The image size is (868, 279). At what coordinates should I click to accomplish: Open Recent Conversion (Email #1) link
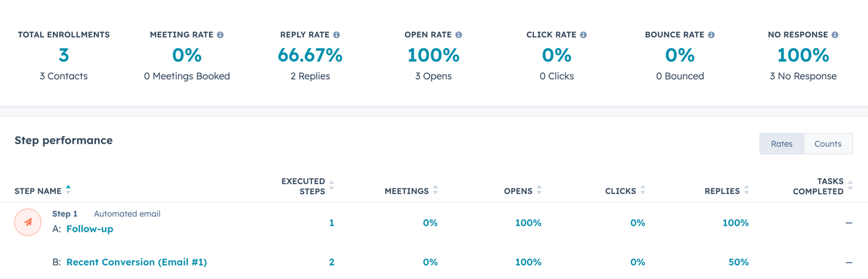(137, 262)
